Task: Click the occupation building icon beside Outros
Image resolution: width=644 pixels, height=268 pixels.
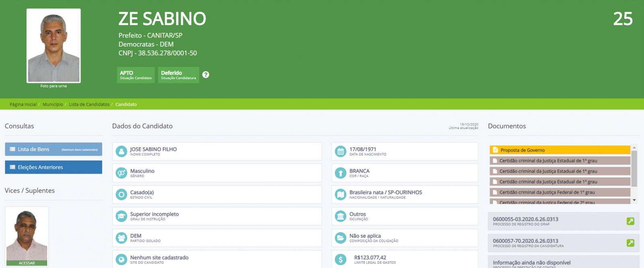Action: point(341,216)
